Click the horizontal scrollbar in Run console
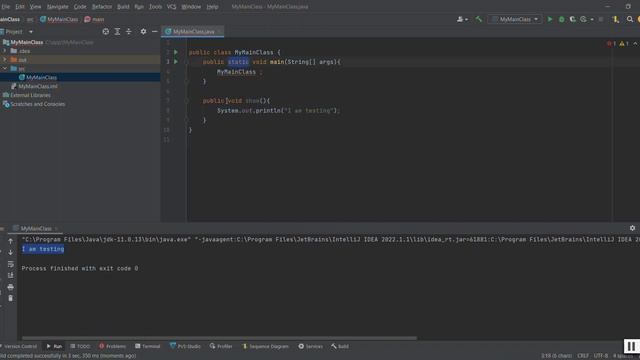 coord(219,338)
